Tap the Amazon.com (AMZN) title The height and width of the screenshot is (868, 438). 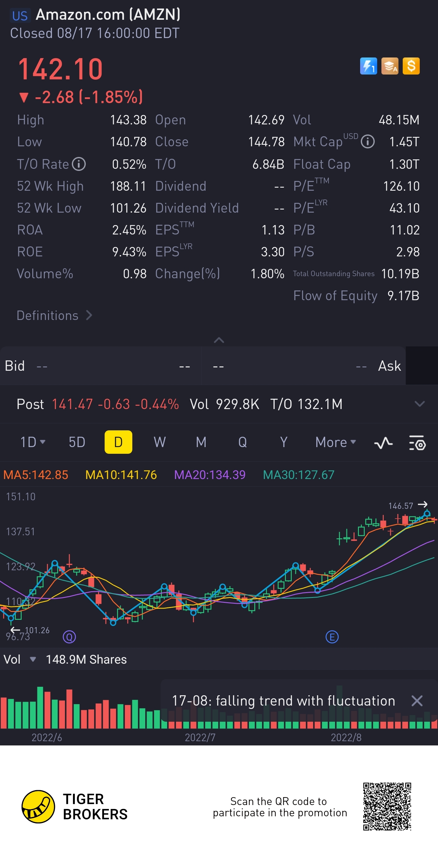pos(108,15)
